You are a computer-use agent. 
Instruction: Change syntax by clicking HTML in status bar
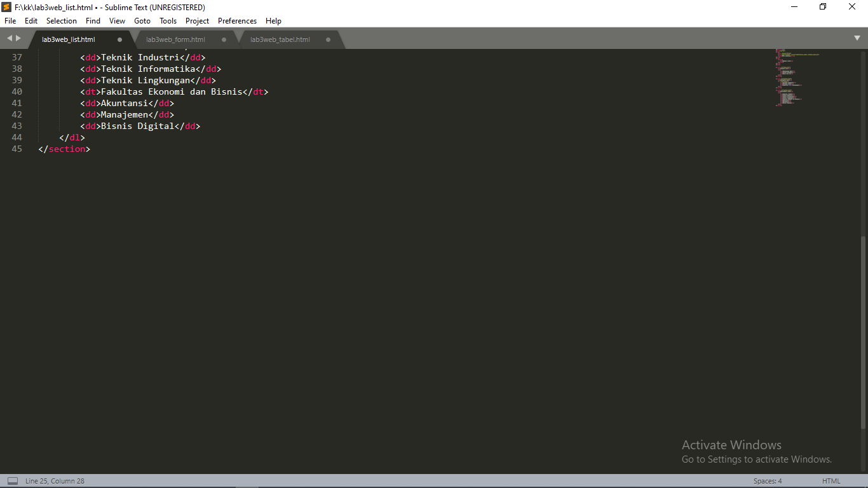(x=831, y=481)
